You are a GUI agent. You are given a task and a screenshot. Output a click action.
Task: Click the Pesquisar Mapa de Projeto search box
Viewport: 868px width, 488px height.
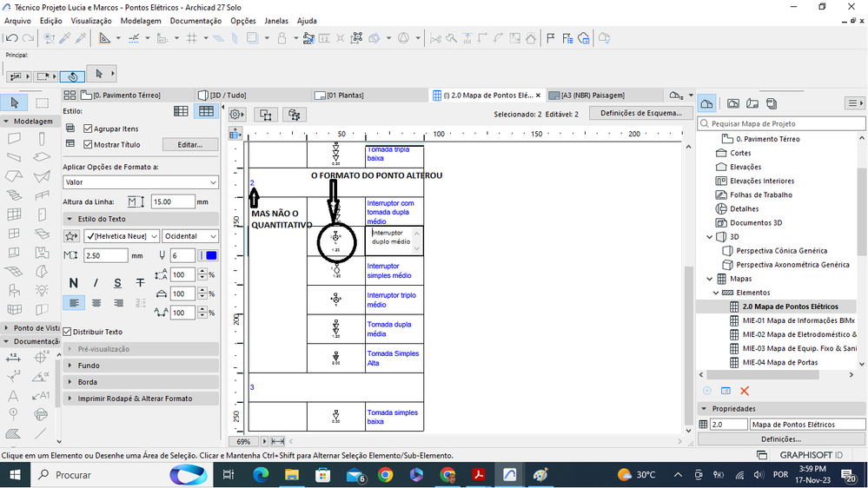[x=781, y=123]
